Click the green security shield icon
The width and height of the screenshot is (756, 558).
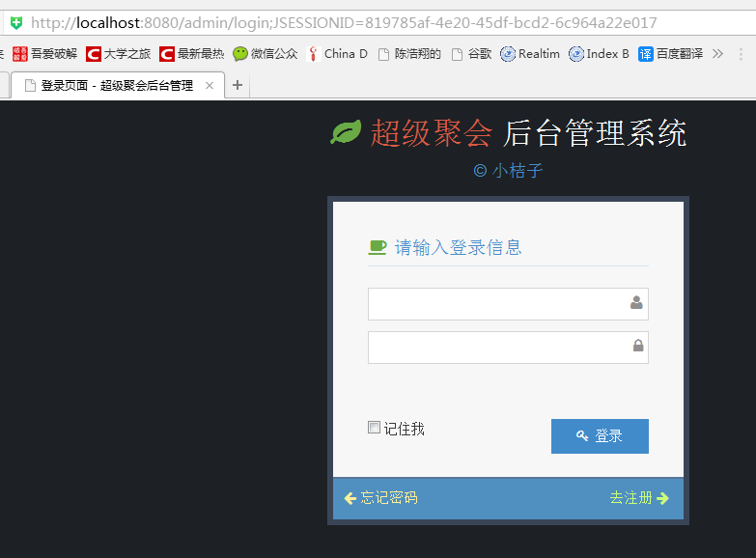(x=16, y=22)
